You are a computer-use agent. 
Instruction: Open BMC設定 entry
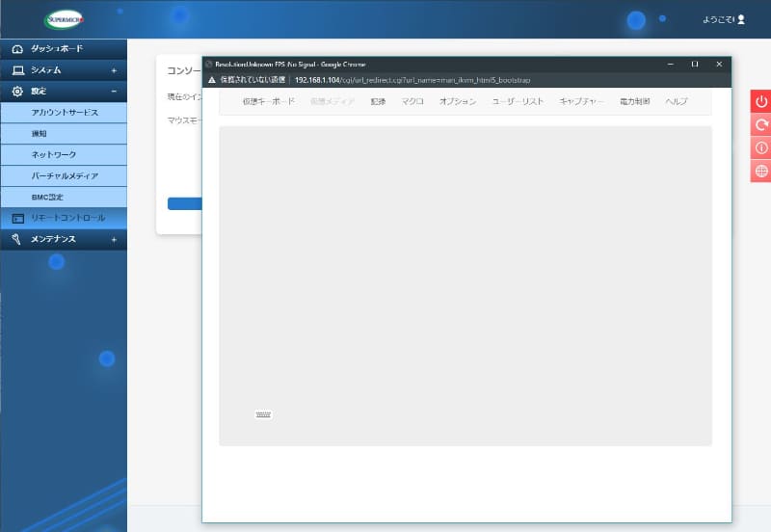64,198
